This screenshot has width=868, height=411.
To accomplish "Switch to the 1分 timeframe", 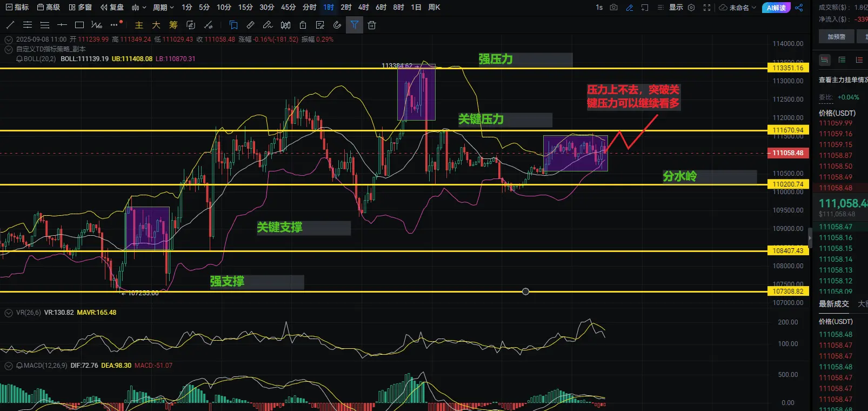I will pos(187,8).
